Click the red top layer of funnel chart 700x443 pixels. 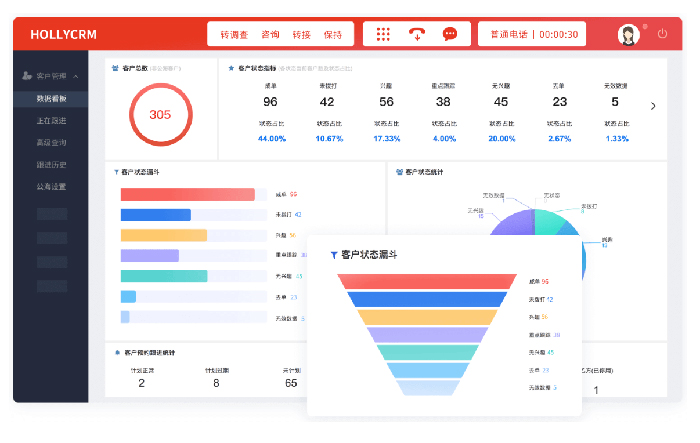pyautogui.click(x=430, y=281)
